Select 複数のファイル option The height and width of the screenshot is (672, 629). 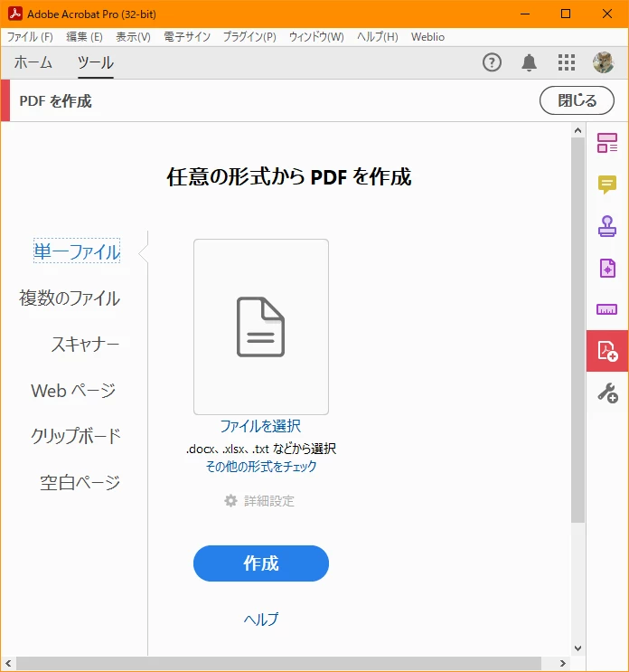pos(70,298)
